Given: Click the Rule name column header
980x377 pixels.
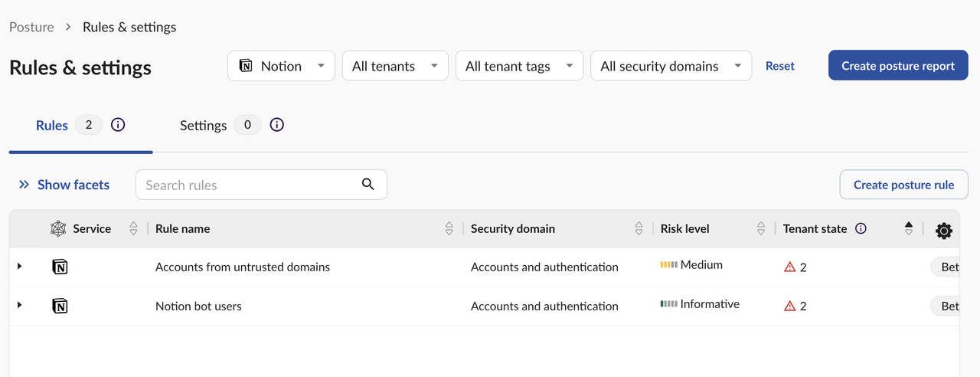Looking at the screenshot, I should pos(182,228).
